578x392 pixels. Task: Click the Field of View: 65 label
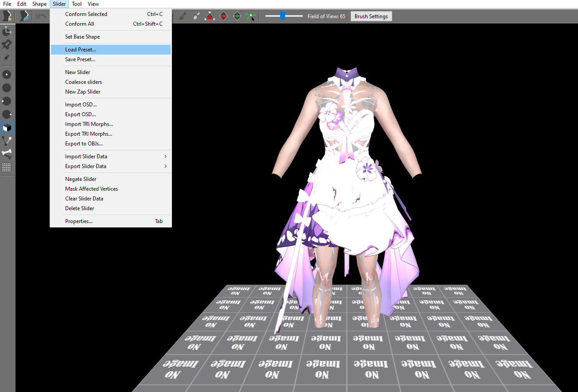[326, 16]
